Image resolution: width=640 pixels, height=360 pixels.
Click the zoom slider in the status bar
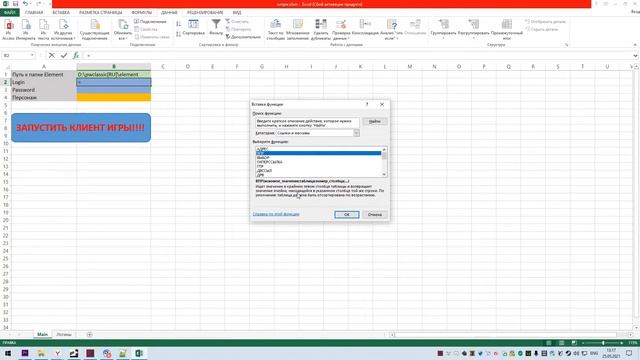pos(603,343)
